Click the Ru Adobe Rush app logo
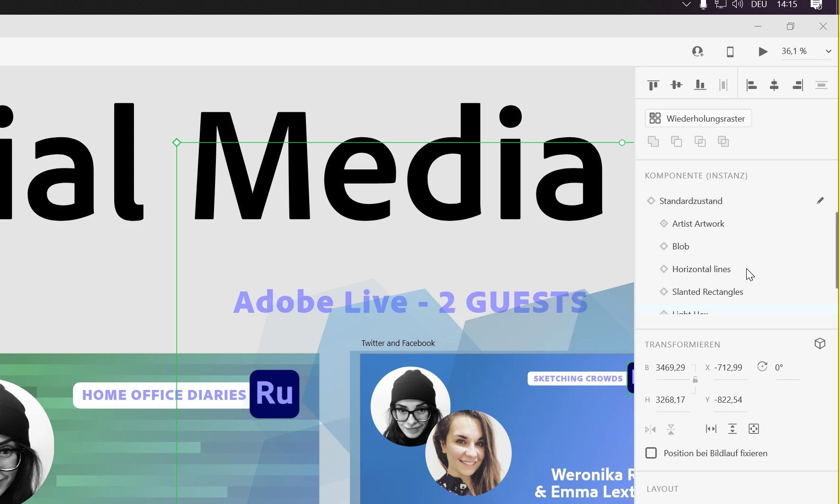 tap(275, 394)
